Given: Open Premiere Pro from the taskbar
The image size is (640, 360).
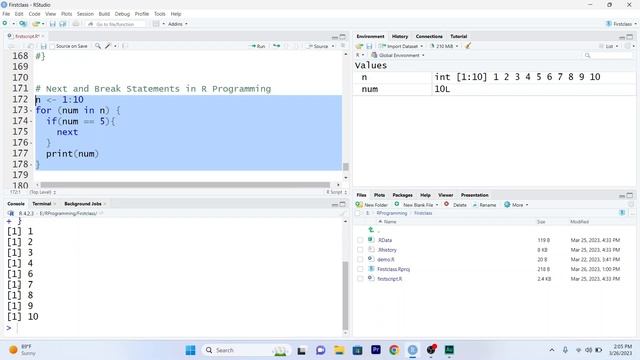Looking at the screenshot, I should click(x=376, y=350).
